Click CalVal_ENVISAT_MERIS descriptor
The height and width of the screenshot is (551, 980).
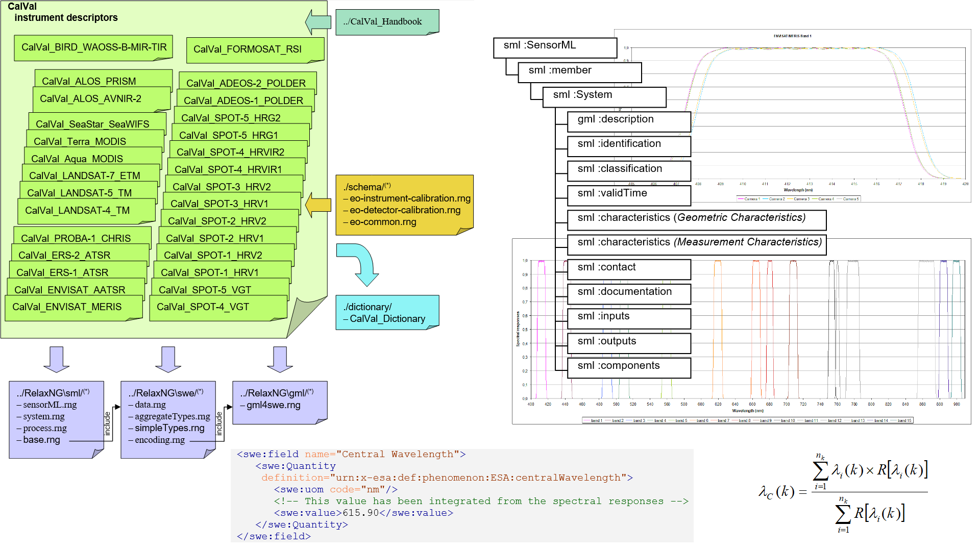[x=74, y=308]
